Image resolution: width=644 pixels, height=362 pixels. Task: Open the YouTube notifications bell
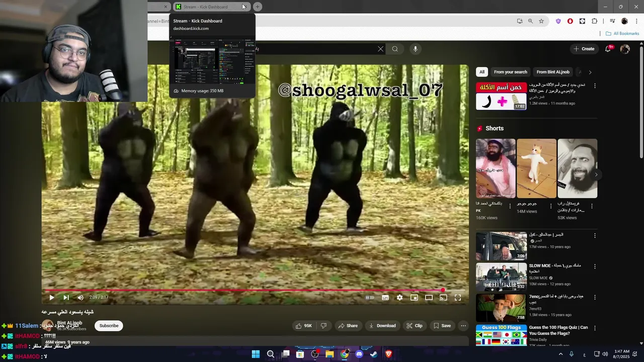(608, 49)
